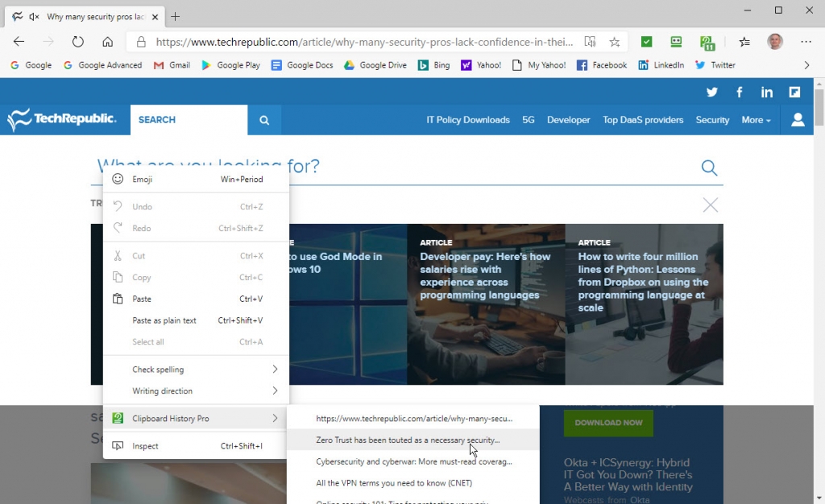
Task: Click the DOWNLOAD NOW button
Action: coord(607,423)
